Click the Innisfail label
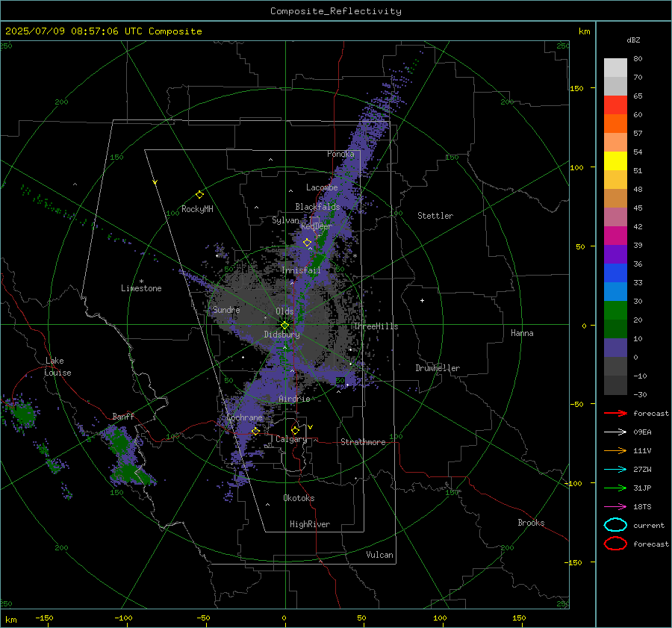 (301, 270)
